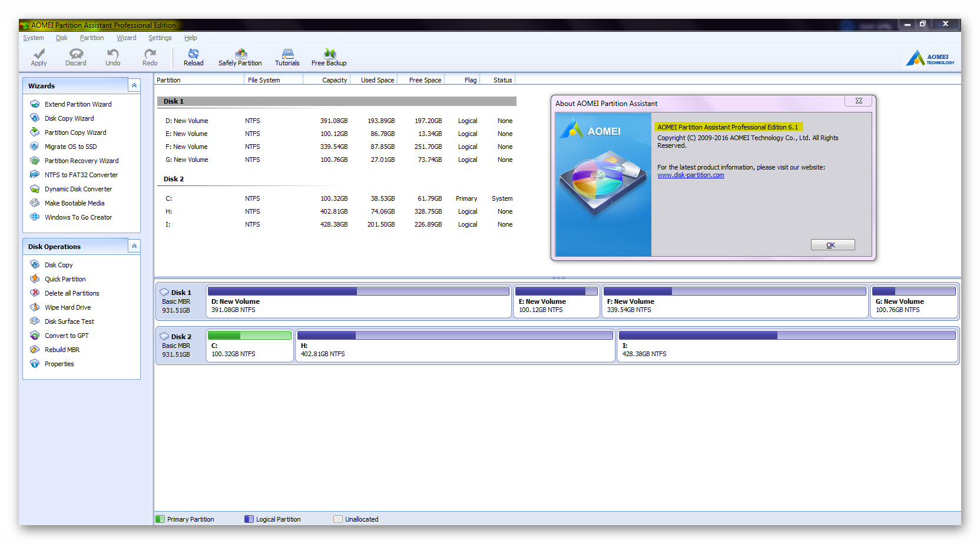Sort by the Free Space column header

pyautogui.click(x=421, y=80)
